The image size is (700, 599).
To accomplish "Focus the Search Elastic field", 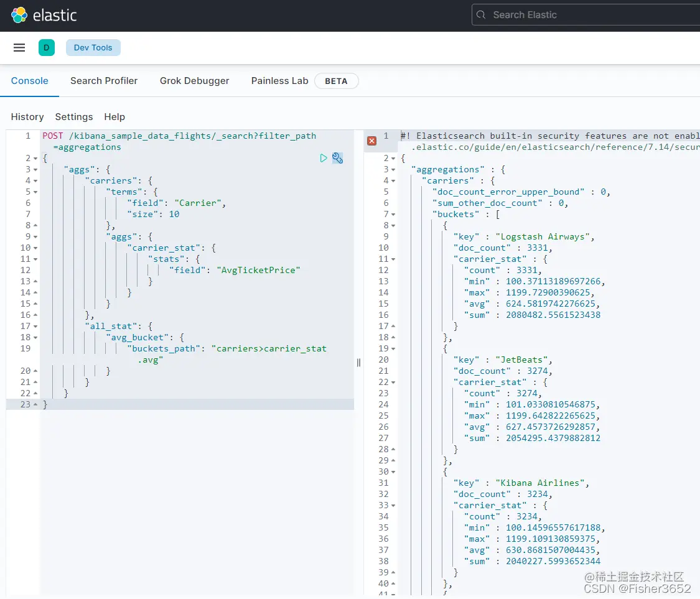I will [586, 15].
